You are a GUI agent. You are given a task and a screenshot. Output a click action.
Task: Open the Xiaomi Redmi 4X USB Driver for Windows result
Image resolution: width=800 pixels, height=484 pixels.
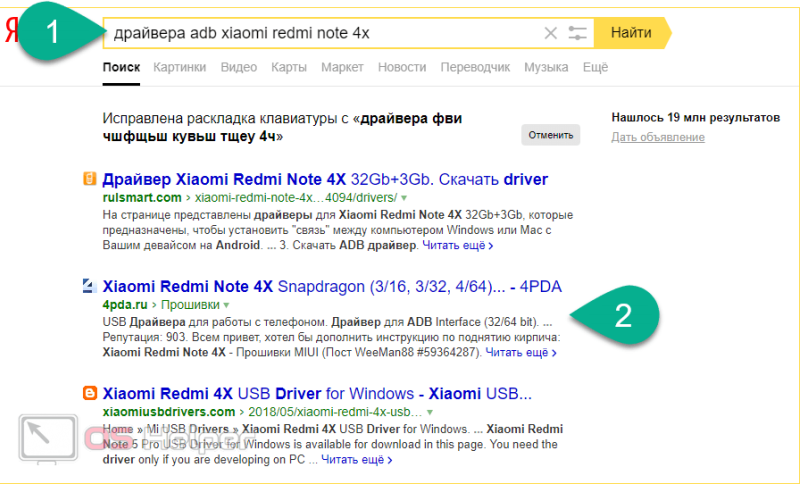coord(317,394)
